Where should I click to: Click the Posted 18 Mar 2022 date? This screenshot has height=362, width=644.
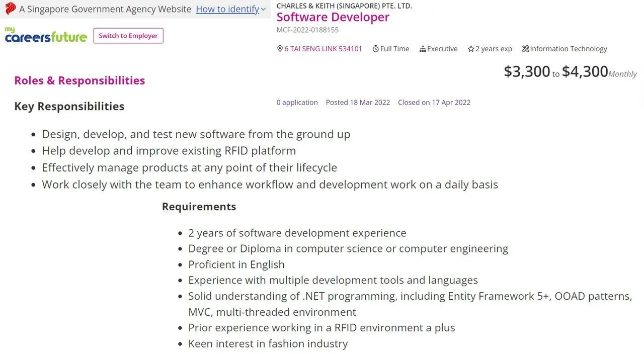click(x=358, y=102)
